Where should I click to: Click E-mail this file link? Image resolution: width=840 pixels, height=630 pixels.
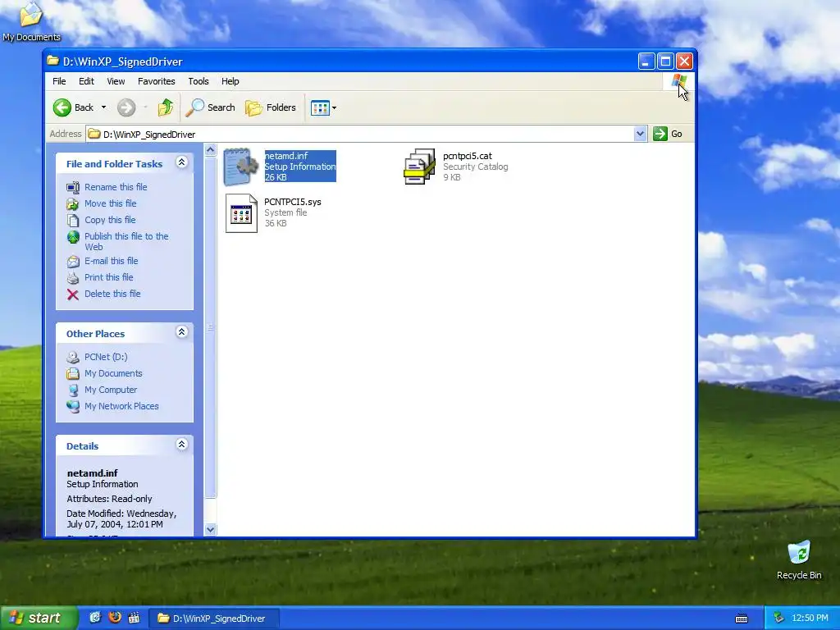point(112,261)
